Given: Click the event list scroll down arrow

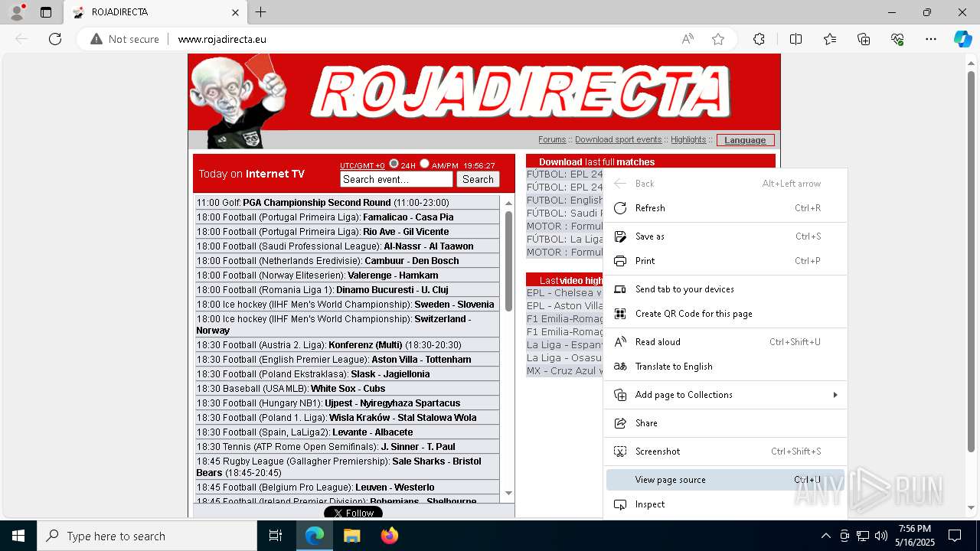Looking at the screenshot, I should tap(508, 494).
